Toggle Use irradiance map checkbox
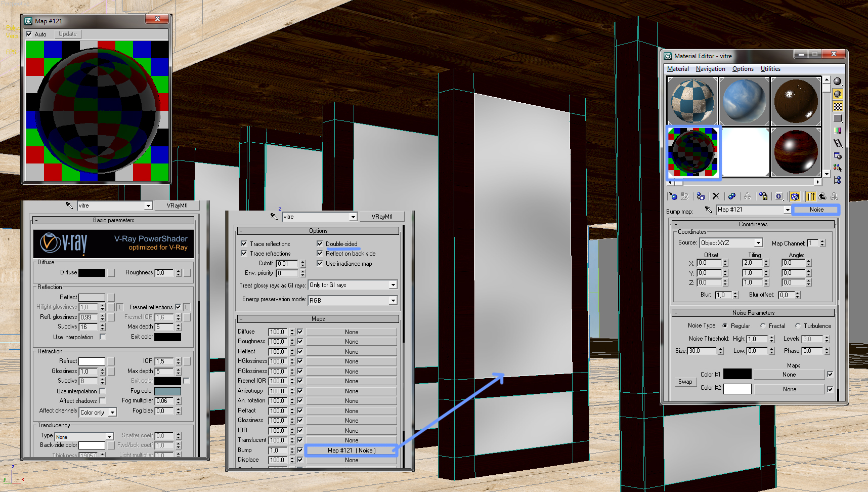This screenshot has width=868, height=492. (x=320, y=263)
